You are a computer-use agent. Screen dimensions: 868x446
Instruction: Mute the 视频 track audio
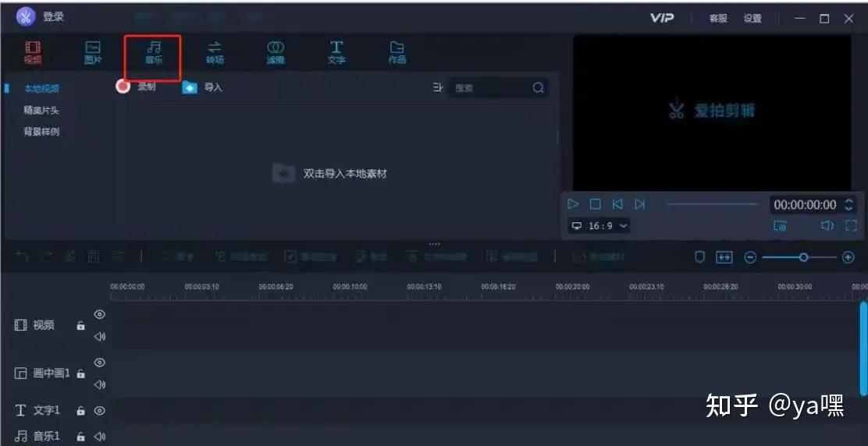coord(100,337)
